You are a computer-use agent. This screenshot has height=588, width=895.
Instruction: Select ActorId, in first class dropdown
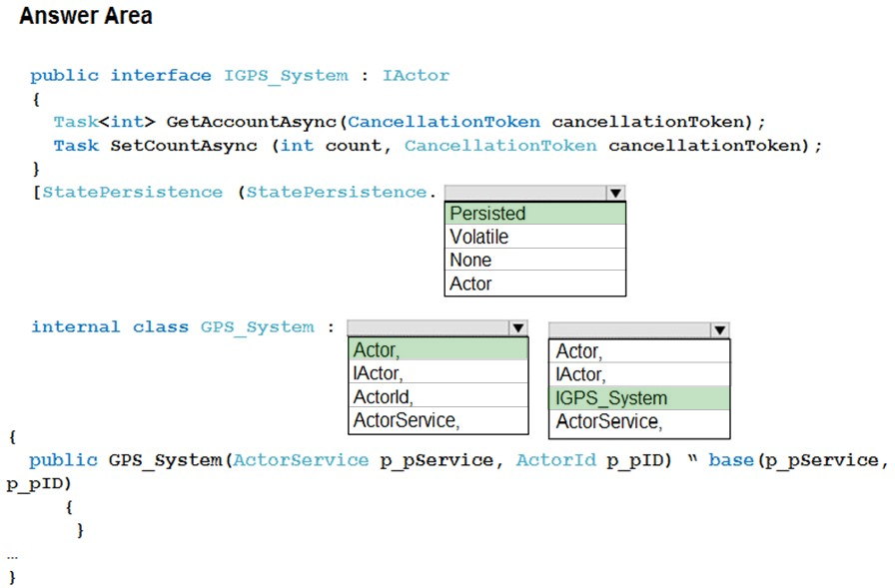pos(439,395)
